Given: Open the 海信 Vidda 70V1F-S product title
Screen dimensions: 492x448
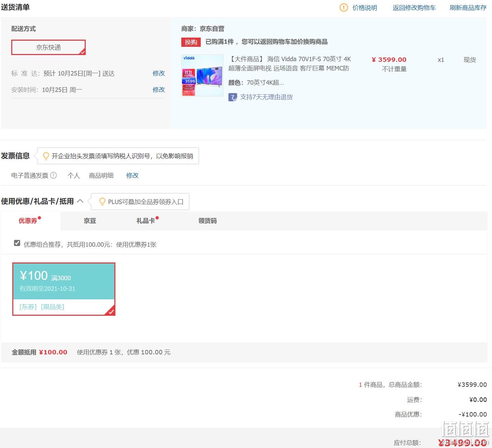Looking at the screenshot, I should pos(290,64).
